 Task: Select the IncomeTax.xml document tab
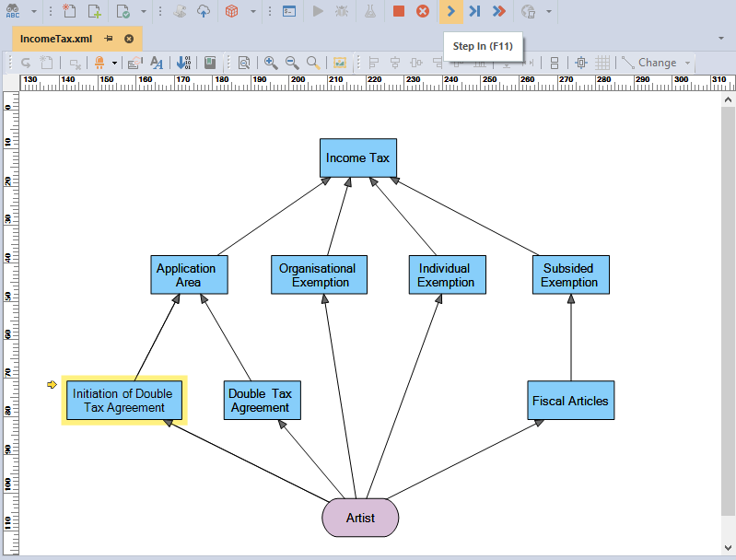pos(56,39)
